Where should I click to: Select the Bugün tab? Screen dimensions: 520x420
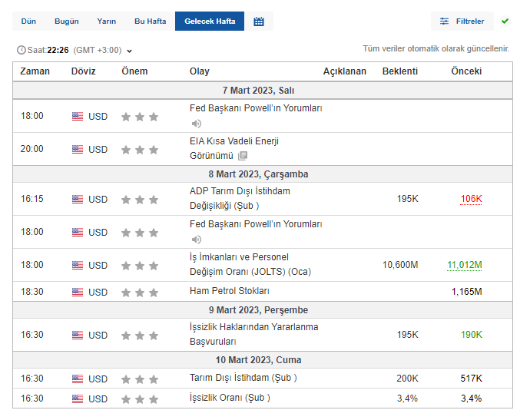tap(66, 21)
